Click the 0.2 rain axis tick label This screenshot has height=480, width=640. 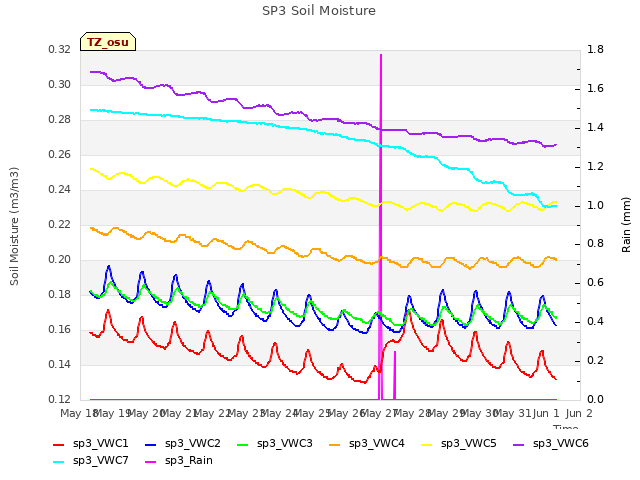pyautogui.click(x=595, y=360)
